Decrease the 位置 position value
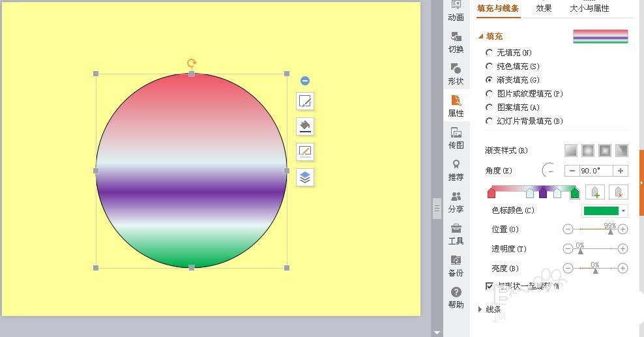 point(568,229)
